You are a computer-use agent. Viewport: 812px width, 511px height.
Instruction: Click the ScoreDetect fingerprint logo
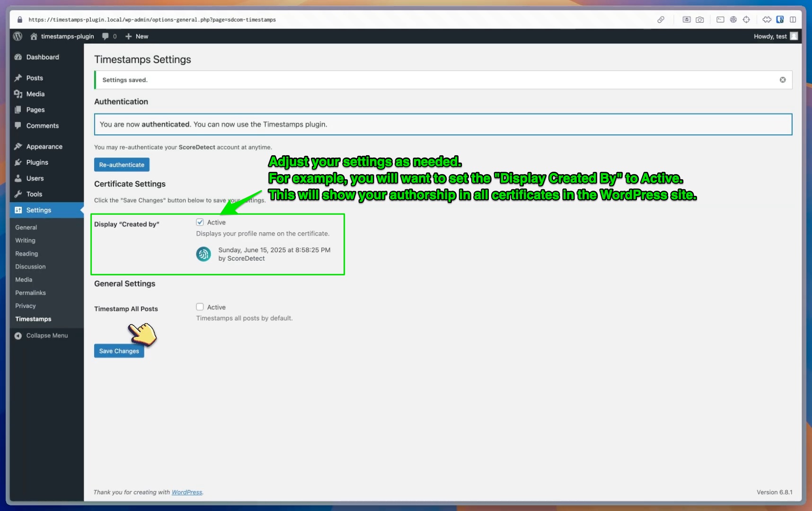(x=203, y=254)
